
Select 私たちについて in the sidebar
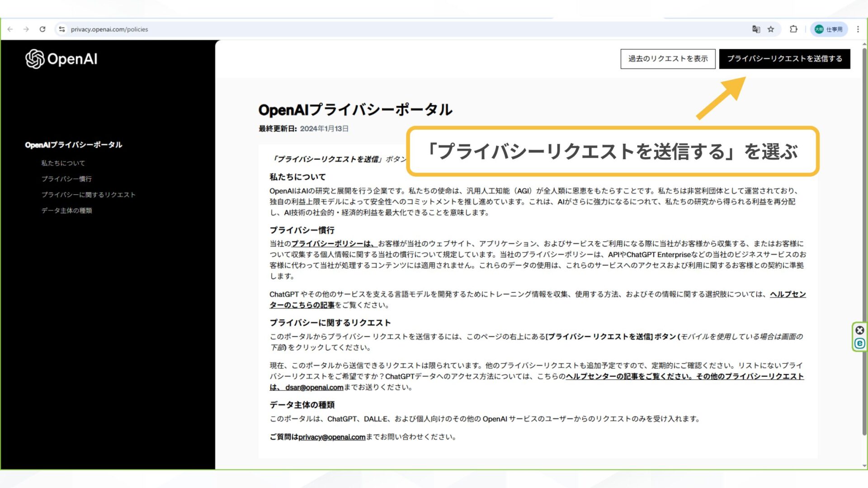point(62,163)
